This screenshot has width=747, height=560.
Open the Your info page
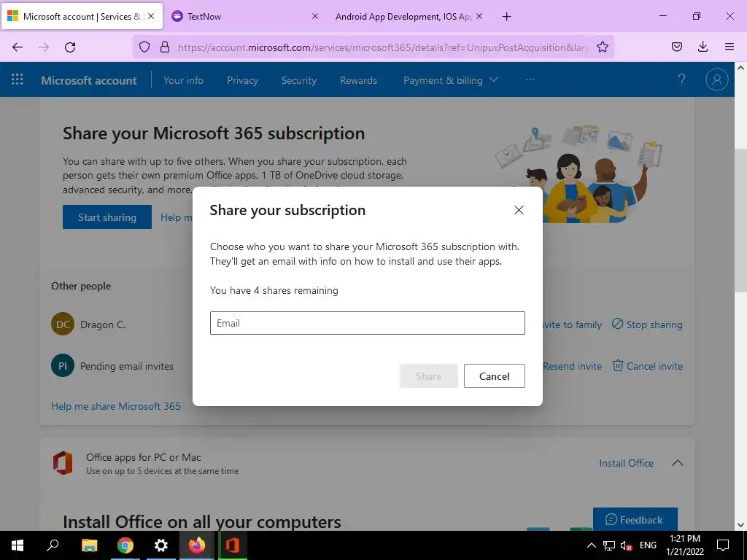[183, 80]
